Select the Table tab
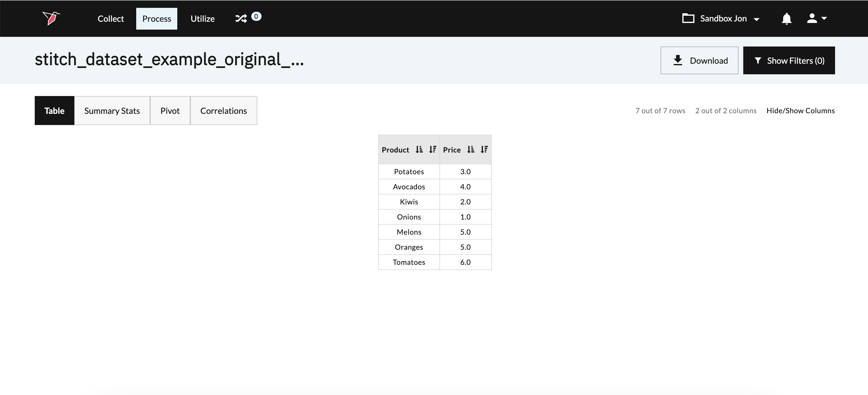Screen dimensions: 868x395 (54, 111)
